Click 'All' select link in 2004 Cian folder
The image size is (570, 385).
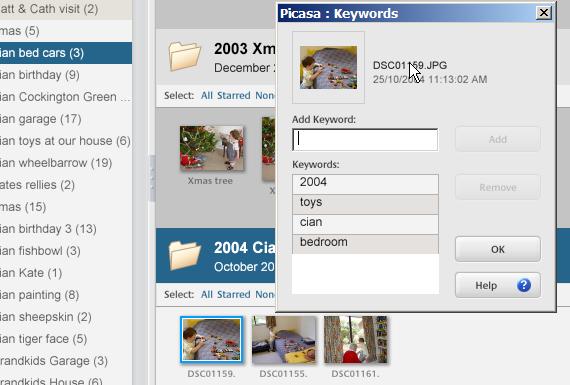206,294
